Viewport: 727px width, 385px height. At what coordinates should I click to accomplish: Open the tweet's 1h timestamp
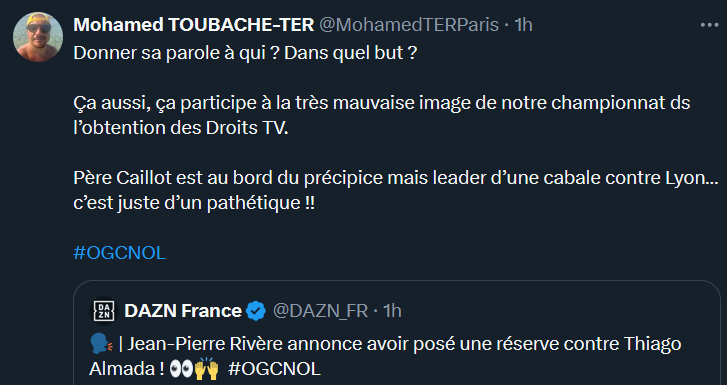pos(523,25)
